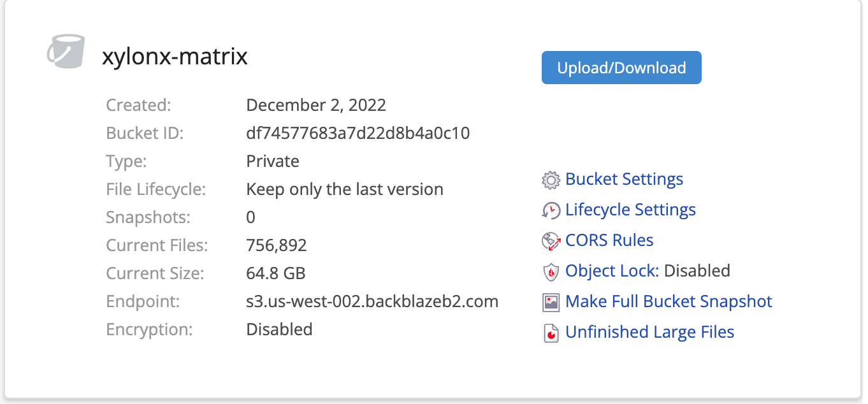The width and height of the screenshot is (868, 404).
Task: Click the file icon beside Unfinished Large Files
Action: tap(551, 333)
